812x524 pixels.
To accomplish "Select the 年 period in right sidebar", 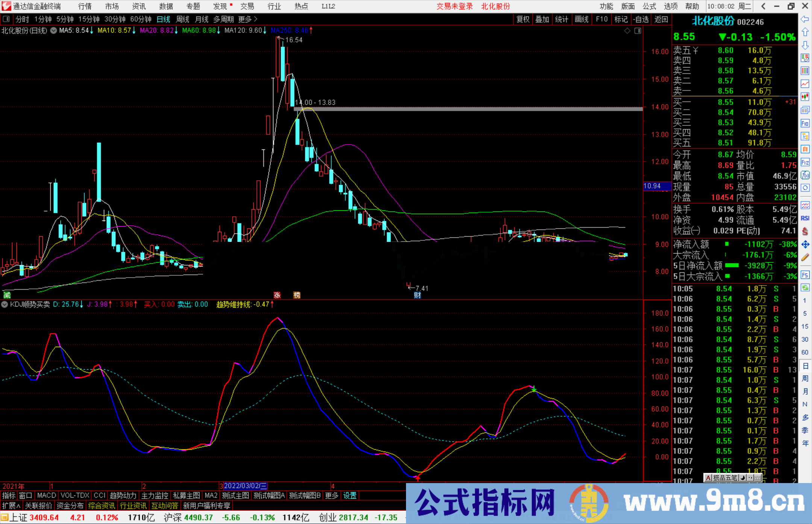I will [x=805, y=443].
